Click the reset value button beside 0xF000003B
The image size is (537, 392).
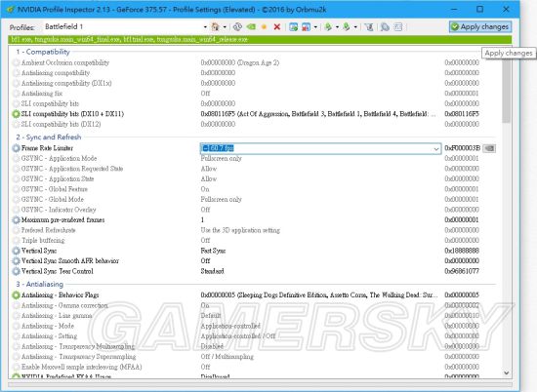click(489, 148)
